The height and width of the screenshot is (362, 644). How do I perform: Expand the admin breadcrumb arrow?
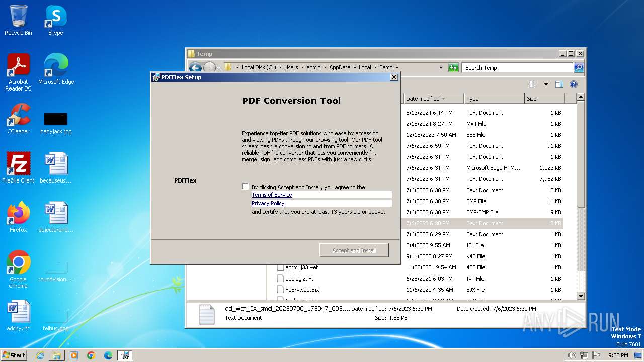(x=325, y=67)
